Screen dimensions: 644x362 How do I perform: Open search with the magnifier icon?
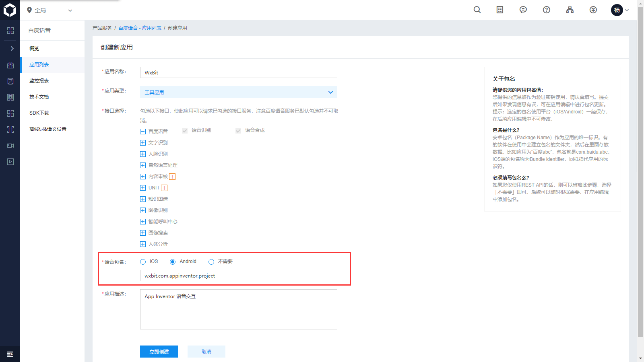477,10
